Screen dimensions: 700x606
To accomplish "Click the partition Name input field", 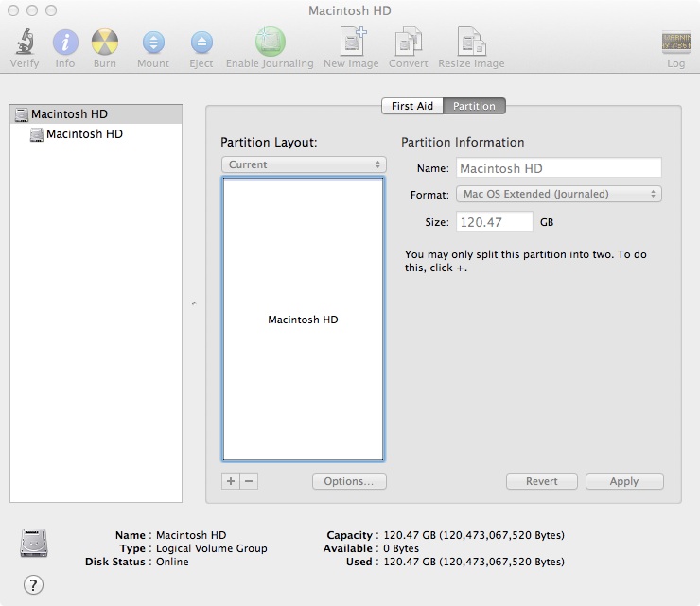I will click(x=558, y=168).
